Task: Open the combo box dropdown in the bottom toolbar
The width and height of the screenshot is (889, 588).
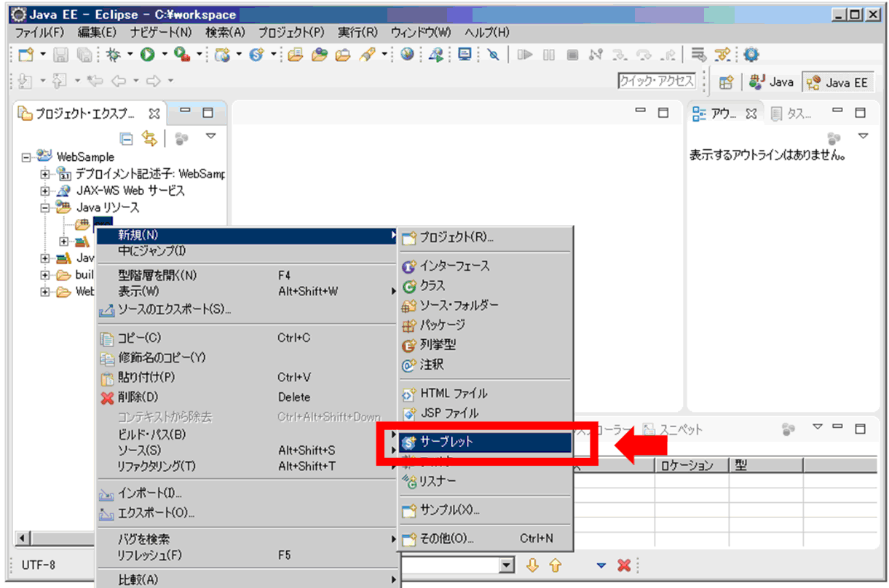Action: [x=507, y=565]
